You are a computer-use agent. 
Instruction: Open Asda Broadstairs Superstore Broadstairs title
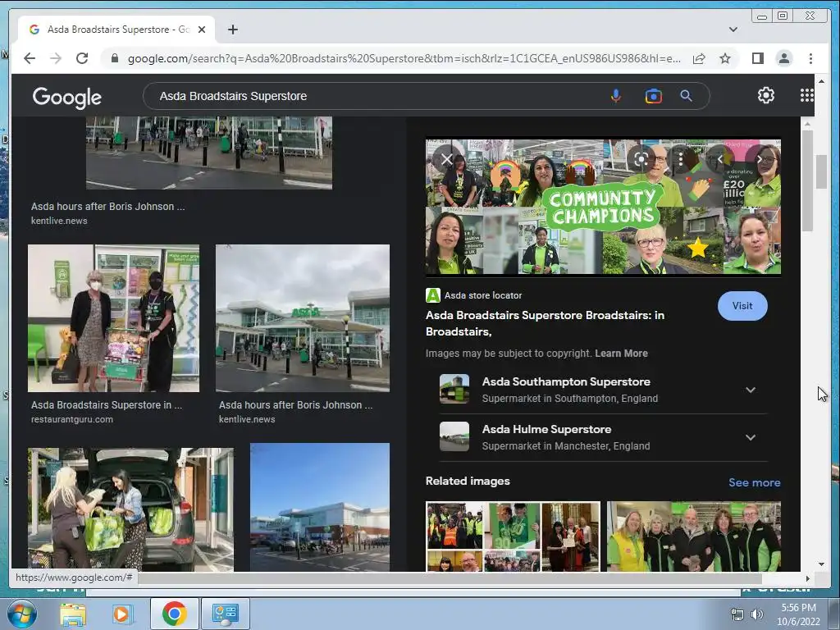[545, 323]
